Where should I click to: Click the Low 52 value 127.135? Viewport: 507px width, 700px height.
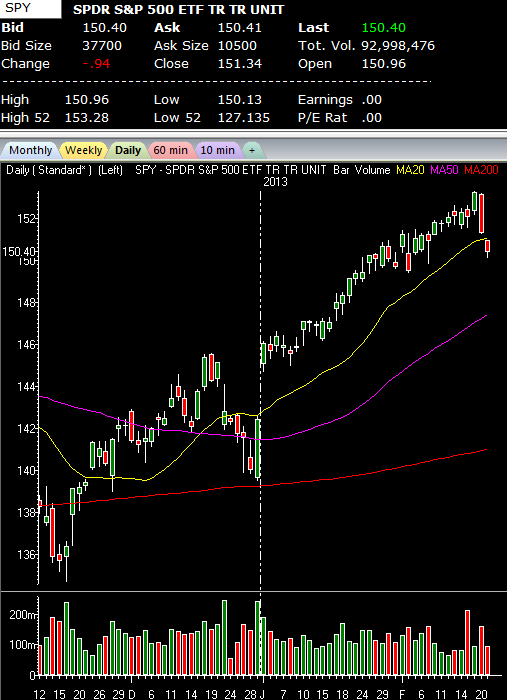pyautogui.click(x=244, y=118)
